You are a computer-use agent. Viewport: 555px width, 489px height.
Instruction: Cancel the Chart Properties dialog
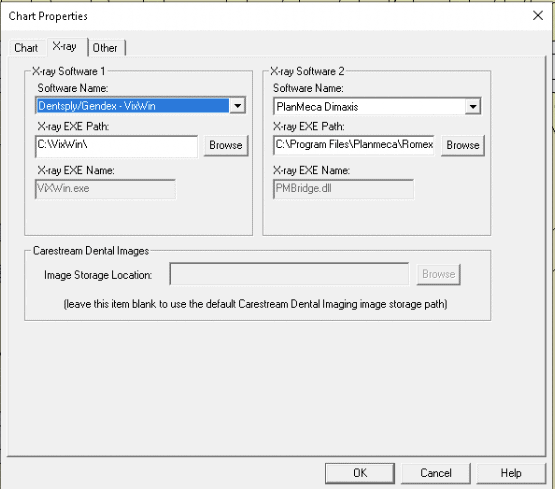[436, 473]
